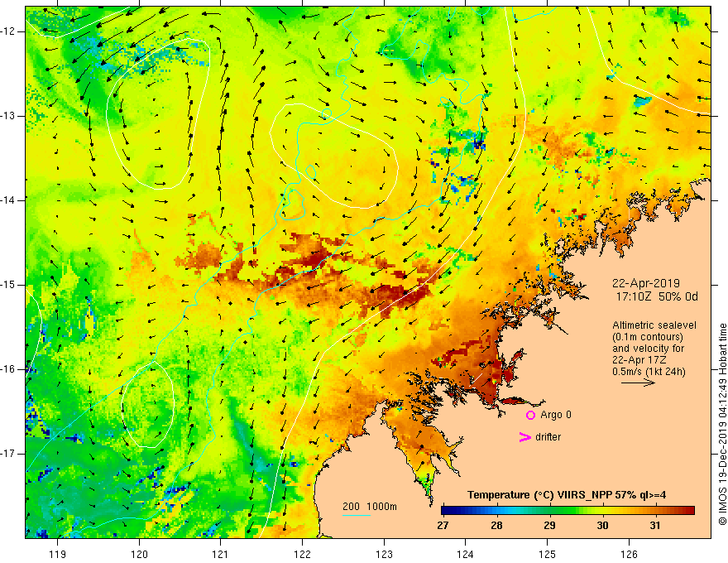The image size is (728, 563).
Task: Click the vertical IMOS Hobart time copyright text
Action: point(722,425)
